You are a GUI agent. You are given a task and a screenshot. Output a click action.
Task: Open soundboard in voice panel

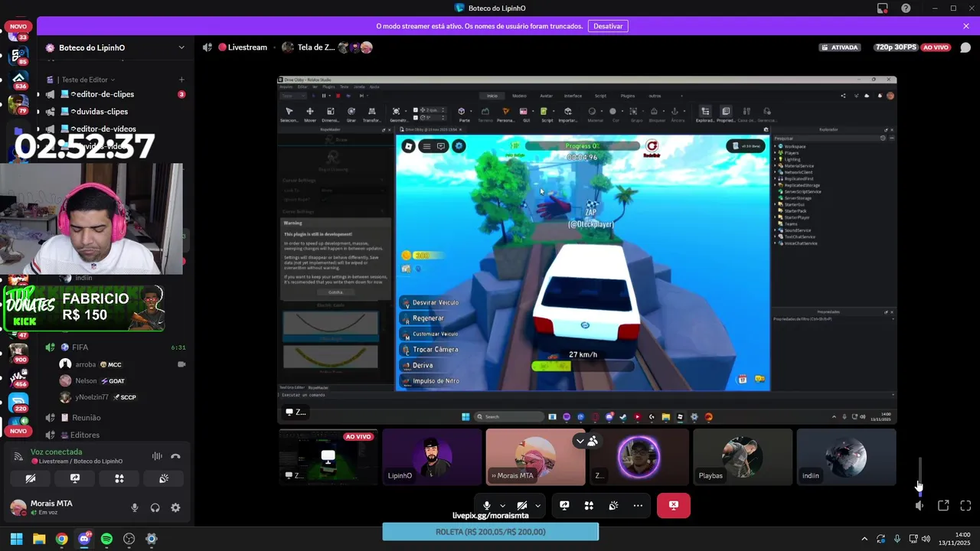point(164,478)
